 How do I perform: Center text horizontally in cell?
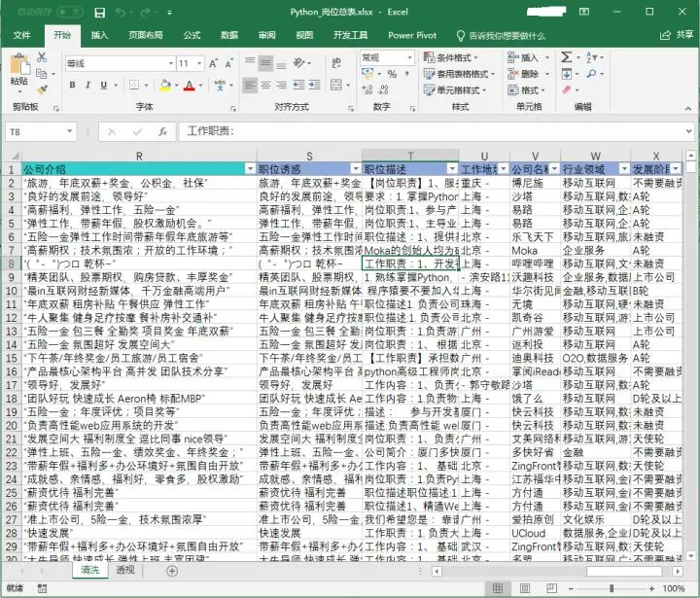tap(265, 85)
